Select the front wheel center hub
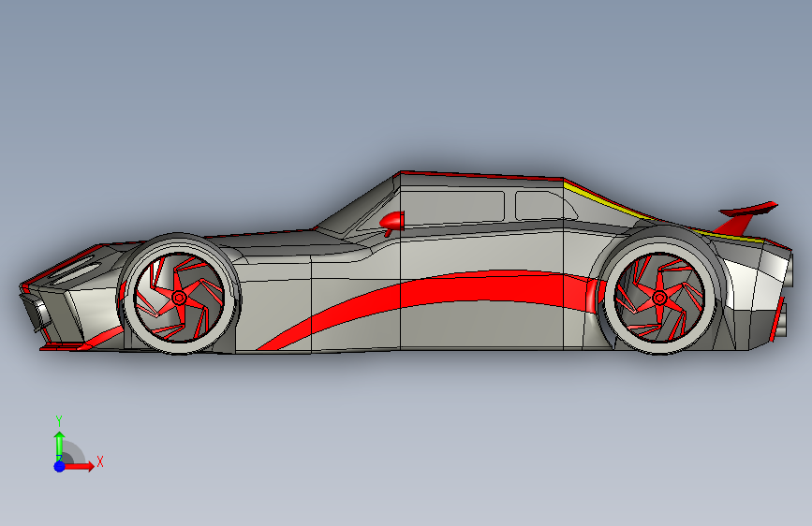Image resolution: width=812 pixels, height=526 pixels. pyautogui.click(x=179, y=298)
